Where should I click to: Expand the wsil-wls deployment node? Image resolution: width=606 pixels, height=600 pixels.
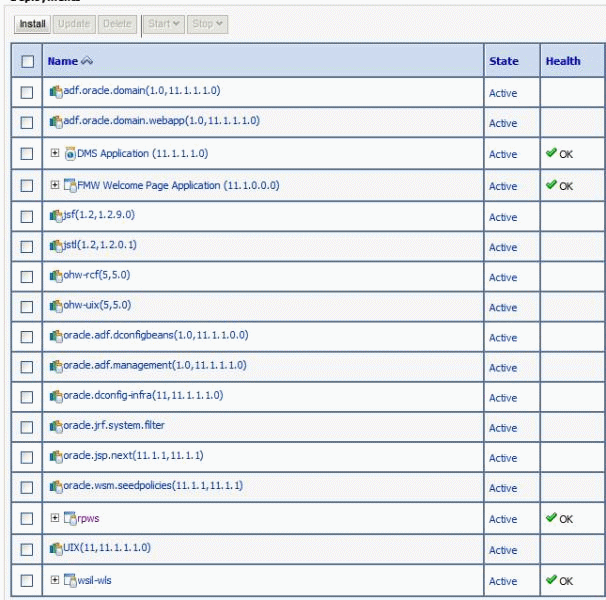click(x=55, y=580)
